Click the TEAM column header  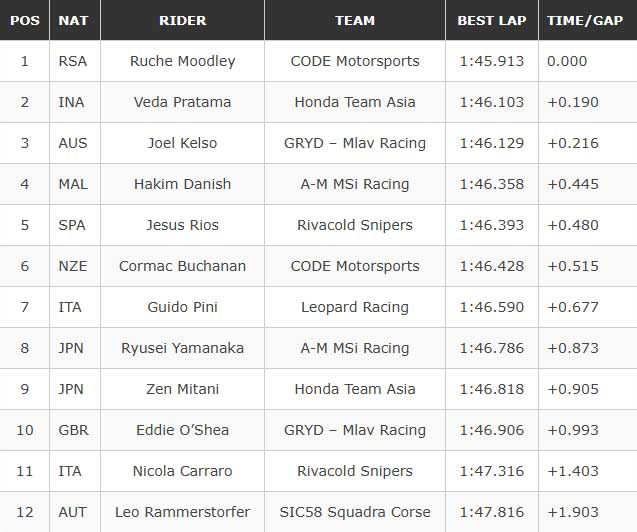[355, 20]
